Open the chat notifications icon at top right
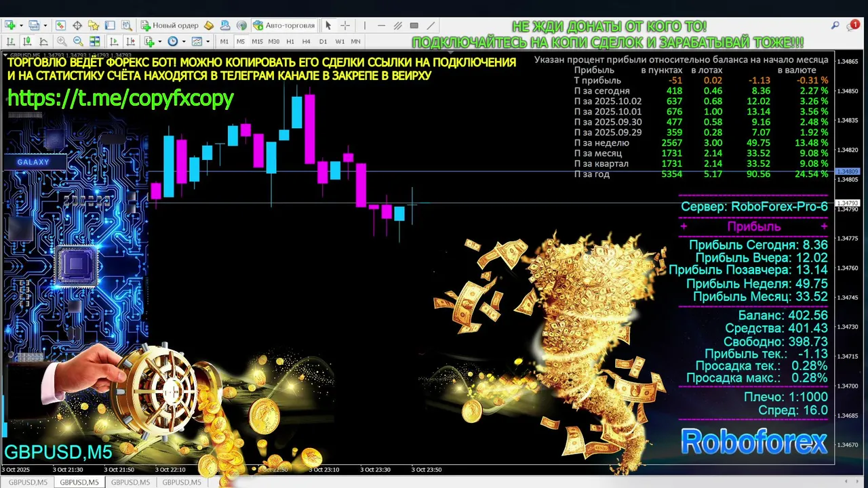Image resolution: width=868 pixels, height=488 pixels. 853,25
